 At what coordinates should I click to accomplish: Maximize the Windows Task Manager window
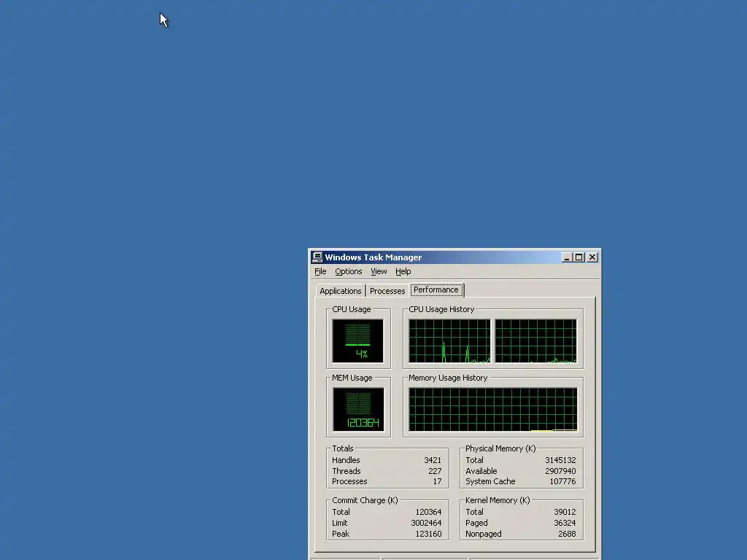578,257
